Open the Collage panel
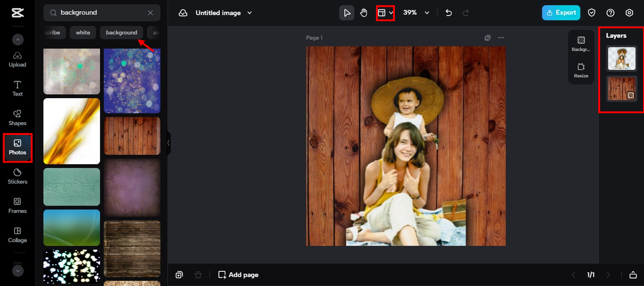644x286 pixels. pyautogui.click(x=18, y=235)
